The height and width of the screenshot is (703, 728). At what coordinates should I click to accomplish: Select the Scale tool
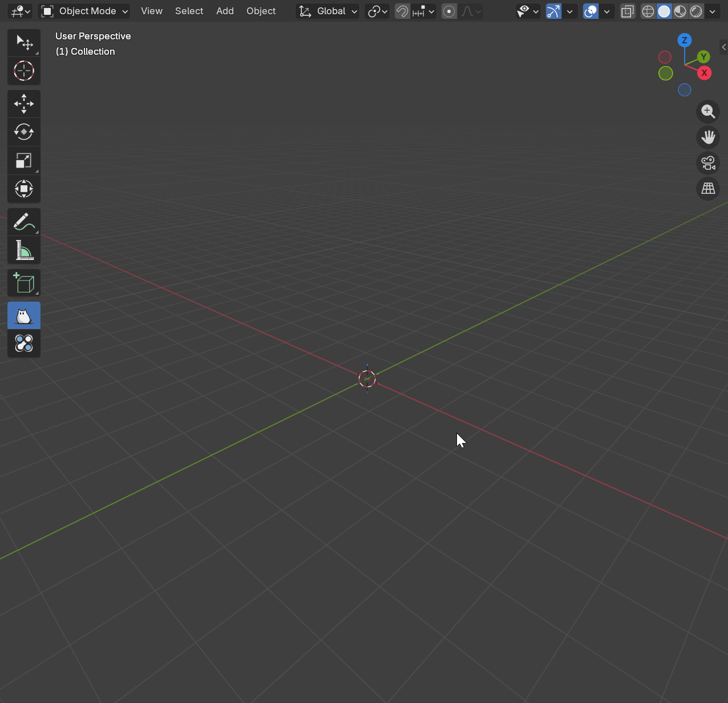[23, 160]
